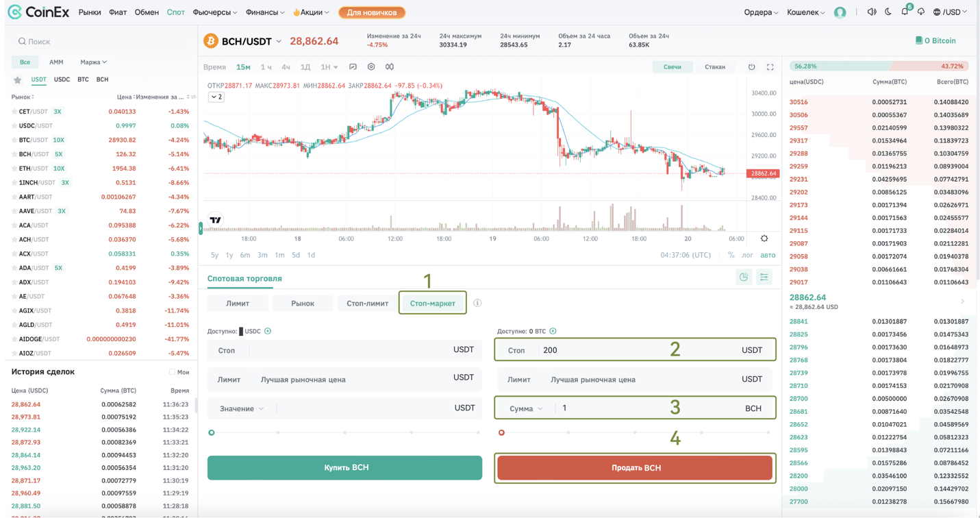Open the 'Спот' menu item
Screen dimensions: 980x518
pos(176,12)
